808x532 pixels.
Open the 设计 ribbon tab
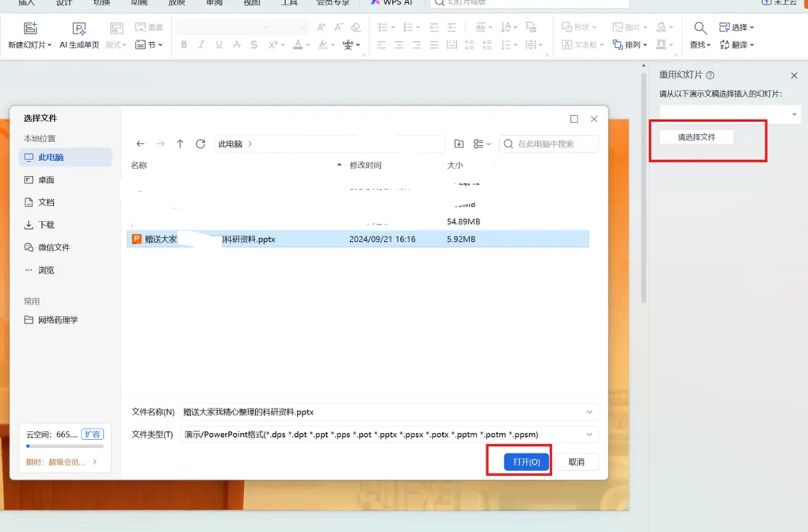pyautogui.click(x=64, y=2)
